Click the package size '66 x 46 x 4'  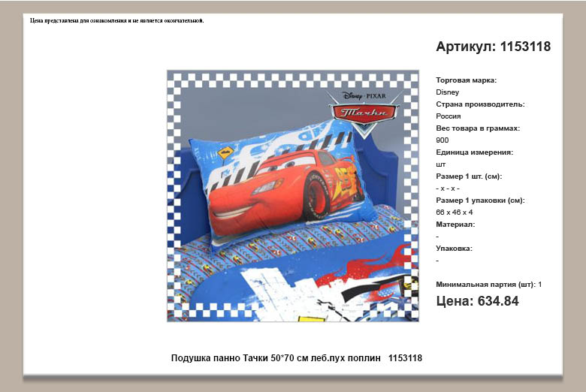(454, 213)
